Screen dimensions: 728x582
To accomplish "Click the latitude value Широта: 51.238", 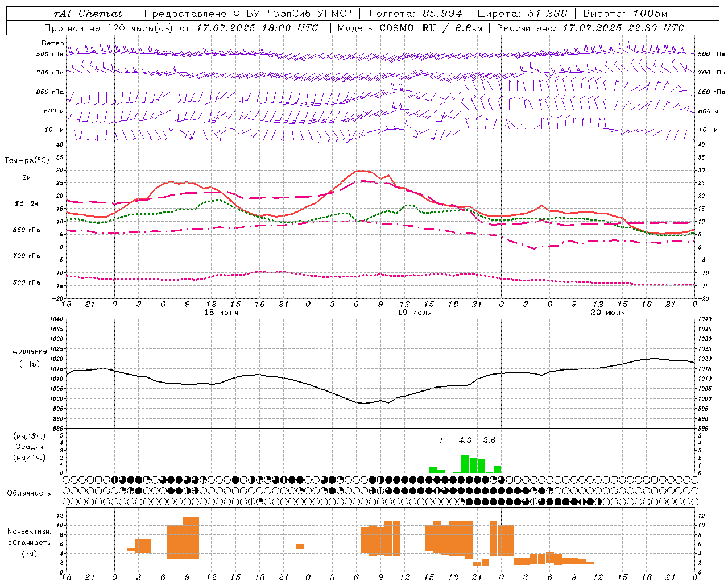I will (522, 14).
